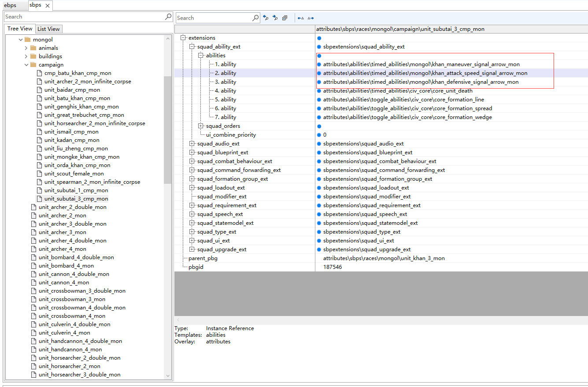This screenshot has width=588, height=387.
Task: Switch to the ebps tab
Action: click(10, 5)
